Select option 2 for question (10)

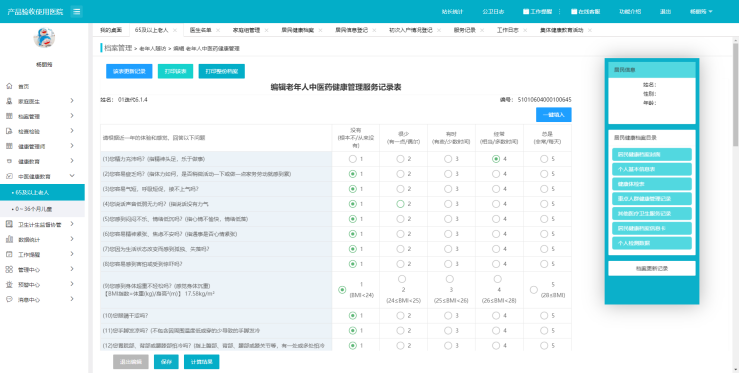pos(400,315)
